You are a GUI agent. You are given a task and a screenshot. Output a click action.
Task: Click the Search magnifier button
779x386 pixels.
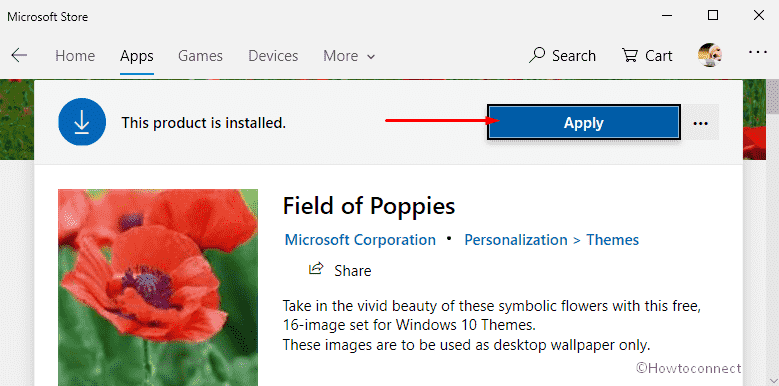point(562,56)
